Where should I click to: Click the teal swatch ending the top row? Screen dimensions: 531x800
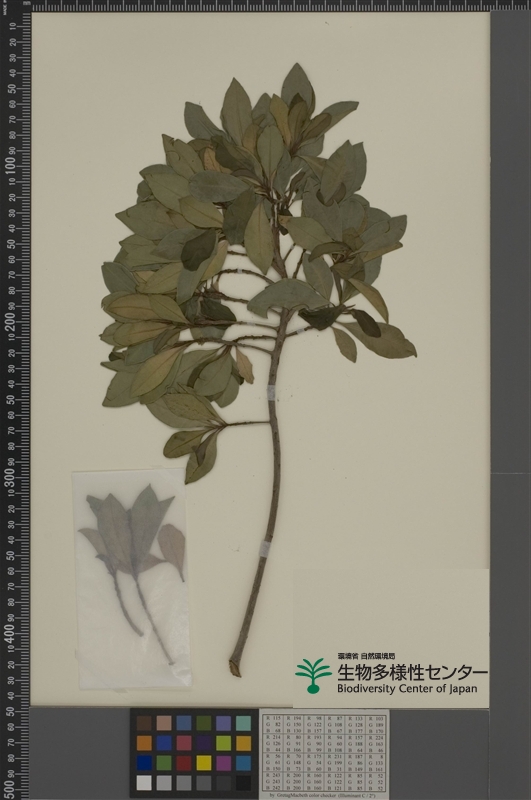point(243,723)
